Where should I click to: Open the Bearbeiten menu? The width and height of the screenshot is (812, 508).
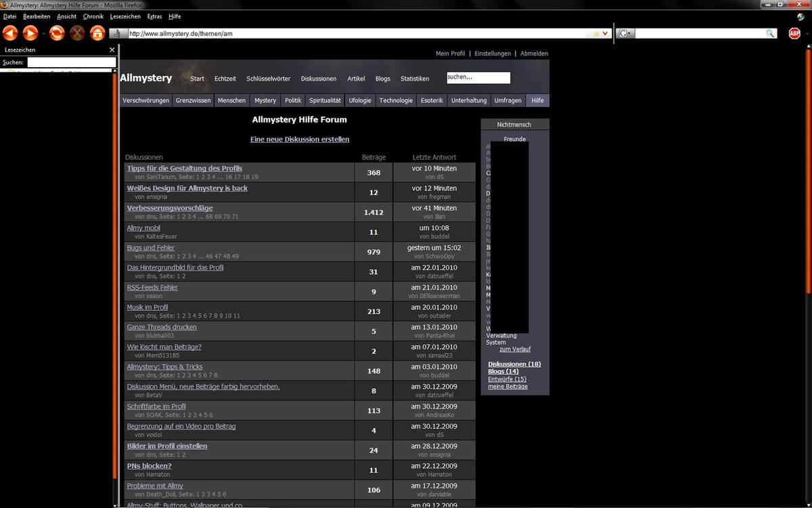coord(37,16)
